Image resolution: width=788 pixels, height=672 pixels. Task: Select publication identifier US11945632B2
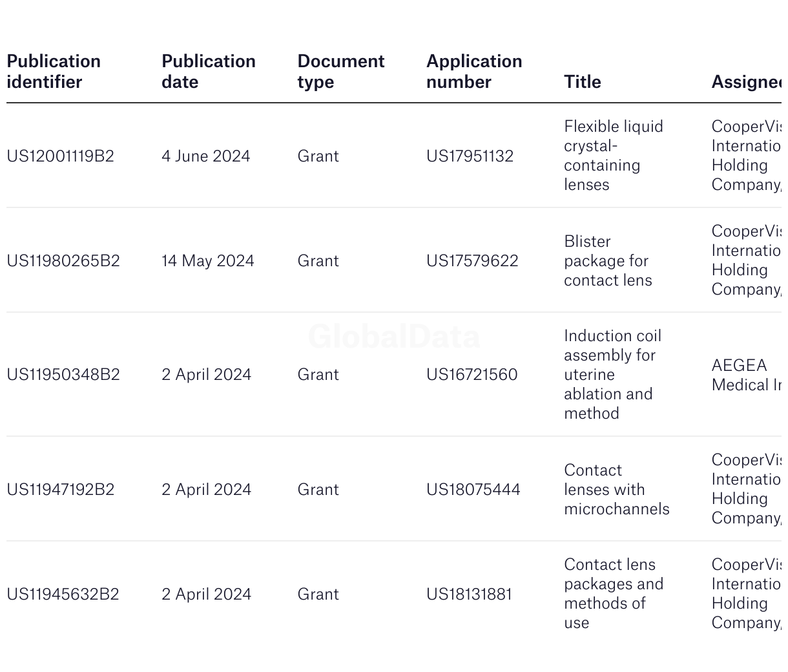tap(63, 594)
